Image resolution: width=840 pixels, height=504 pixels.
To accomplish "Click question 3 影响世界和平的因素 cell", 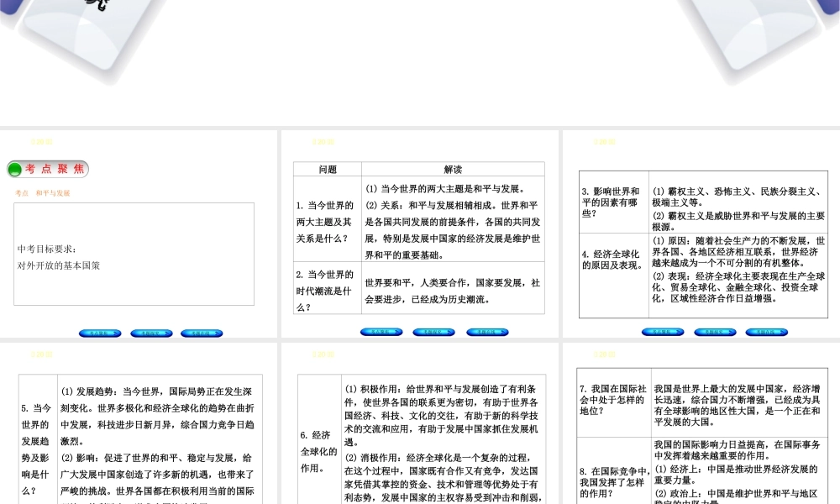I will point(613,202).
